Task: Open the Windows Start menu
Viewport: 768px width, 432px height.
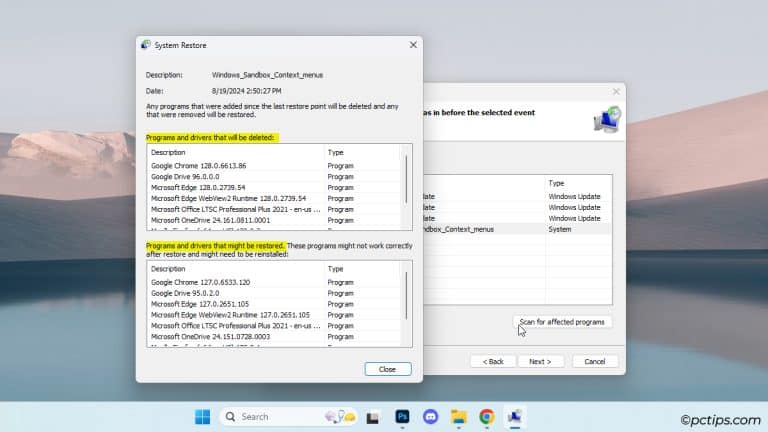Action: pos(201,416)
